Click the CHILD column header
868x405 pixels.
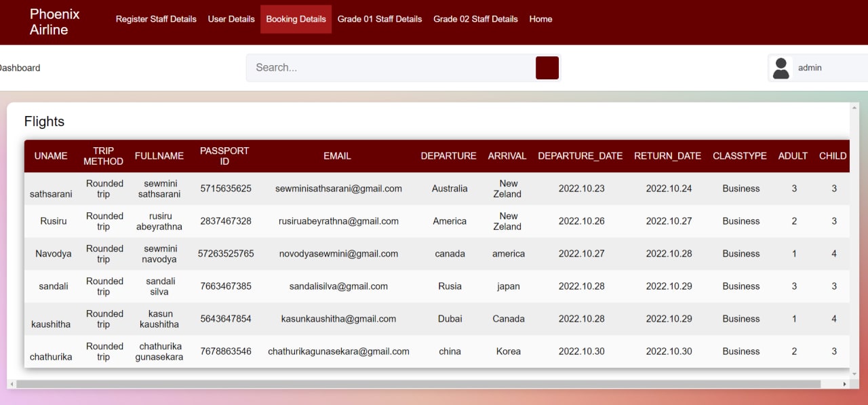833,156
